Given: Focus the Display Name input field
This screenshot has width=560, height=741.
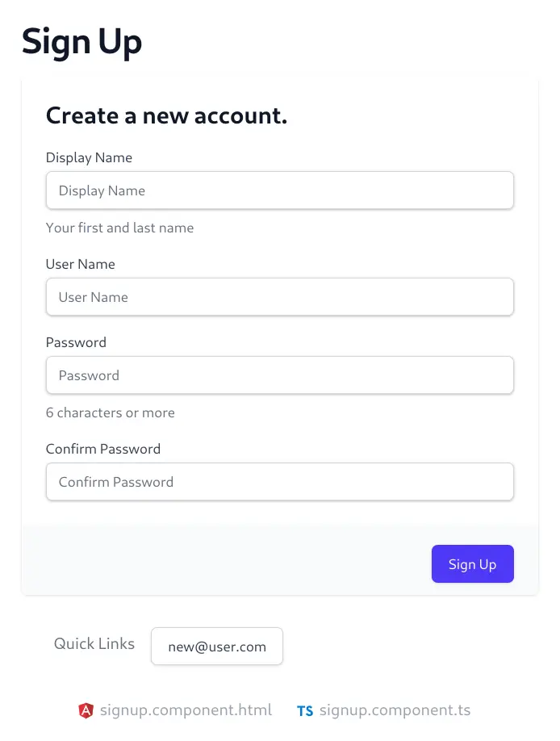Looking at the screenshot, I should tap(280, 190).
